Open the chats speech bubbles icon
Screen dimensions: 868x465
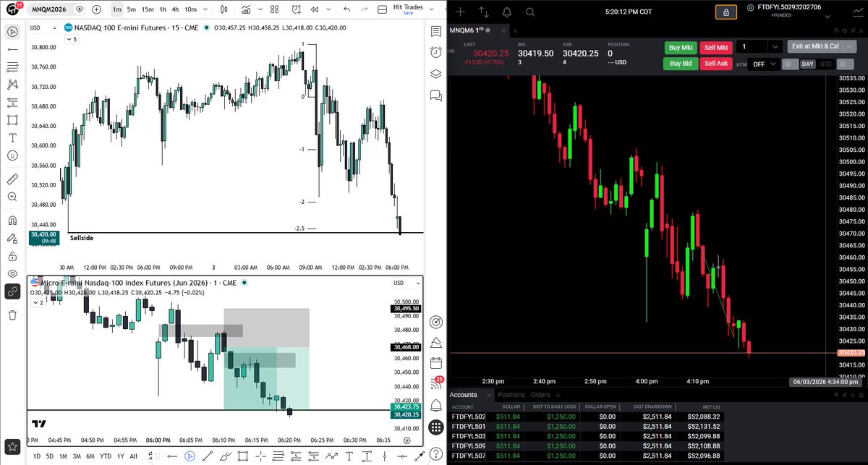pyautogui.click(x=436, y=95)
